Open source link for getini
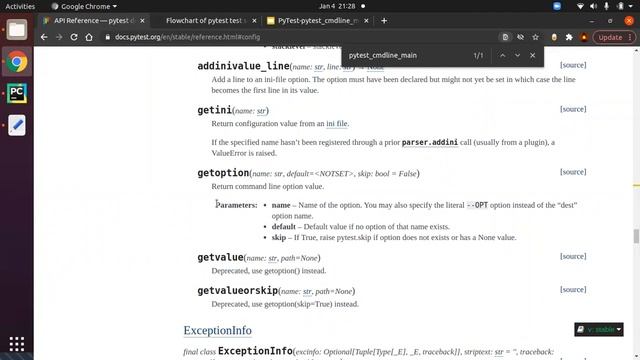 (x=573, y=109)
